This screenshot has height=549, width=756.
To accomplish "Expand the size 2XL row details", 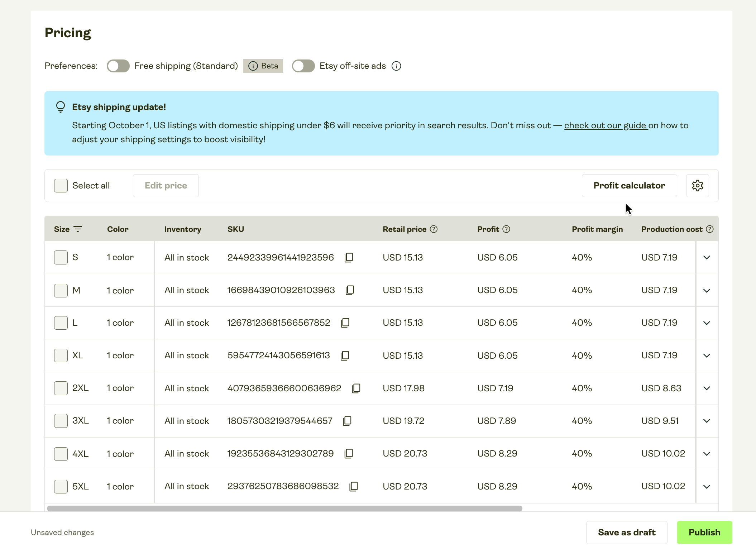I will click(707, 388).
